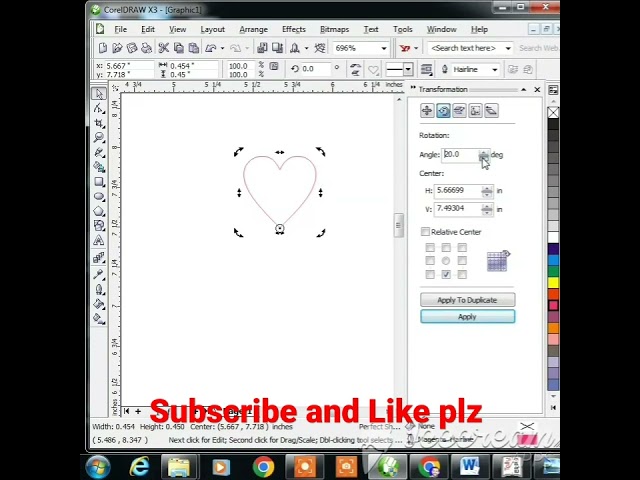
Task: Click the New document icon
Action: click(x=102, y=48)
